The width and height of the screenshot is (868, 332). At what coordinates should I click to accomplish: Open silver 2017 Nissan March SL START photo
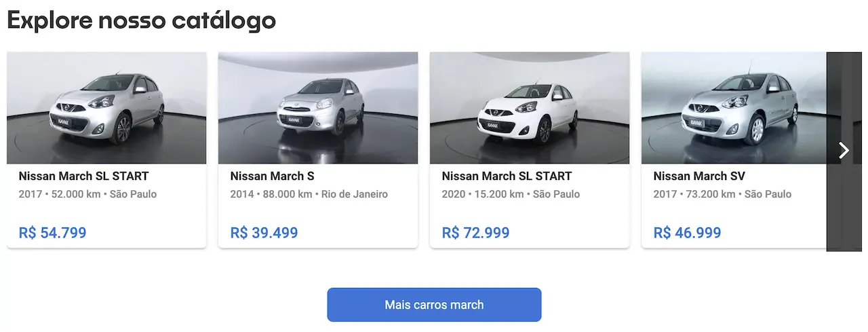pyautogui.click(x=106, y=108)
